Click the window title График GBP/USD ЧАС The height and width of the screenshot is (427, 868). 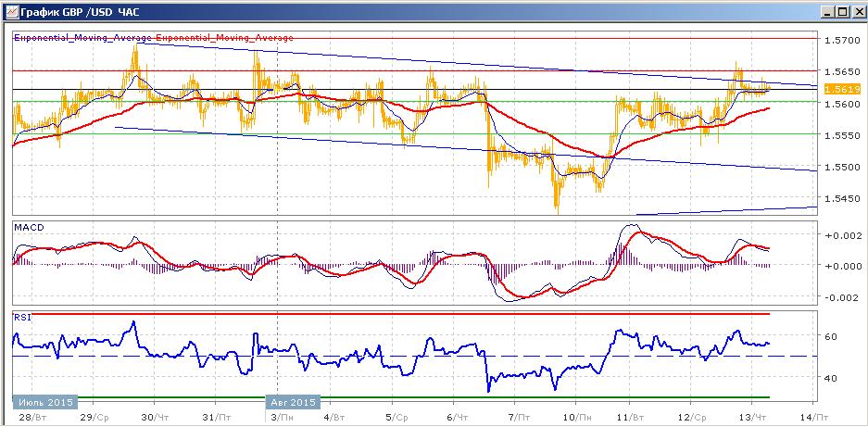(75, 12)
